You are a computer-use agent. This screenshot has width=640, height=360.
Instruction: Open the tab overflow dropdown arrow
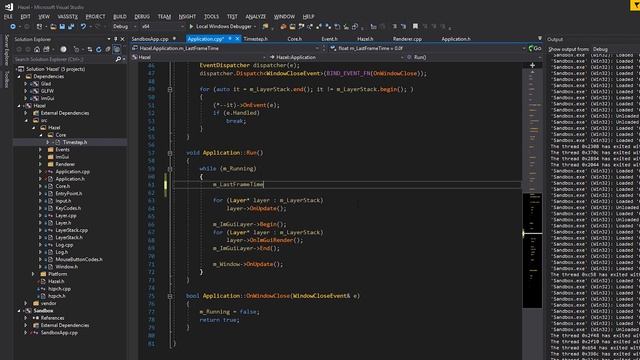[x=540, y=39]
